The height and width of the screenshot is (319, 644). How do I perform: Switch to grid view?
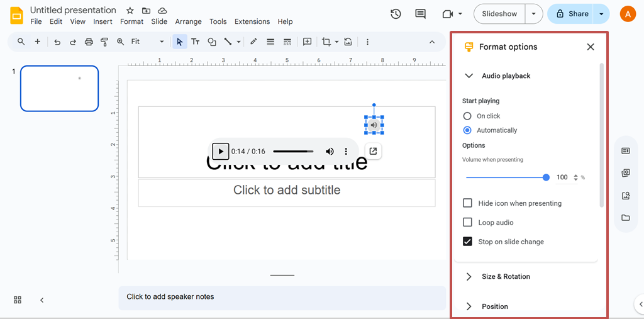coord(17,299)
